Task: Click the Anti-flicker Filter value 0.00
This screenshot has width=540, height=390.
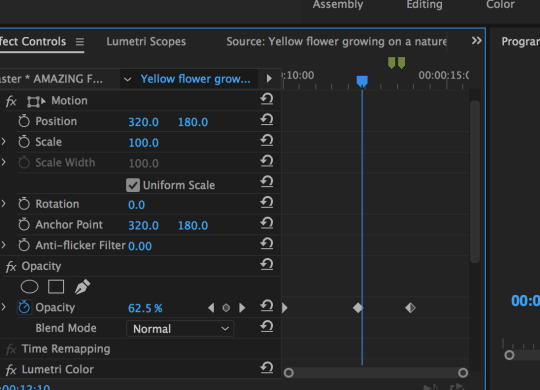Action: point(140,246)
